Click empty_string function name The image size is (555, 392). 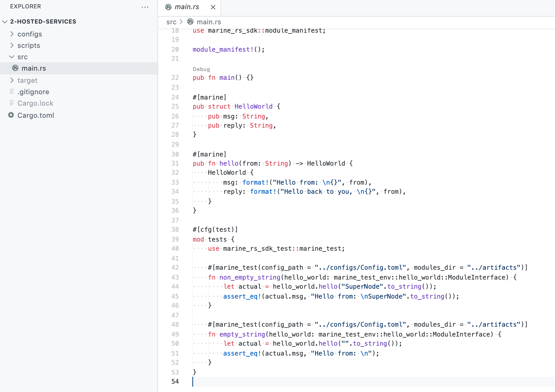[x=242, y=334]
